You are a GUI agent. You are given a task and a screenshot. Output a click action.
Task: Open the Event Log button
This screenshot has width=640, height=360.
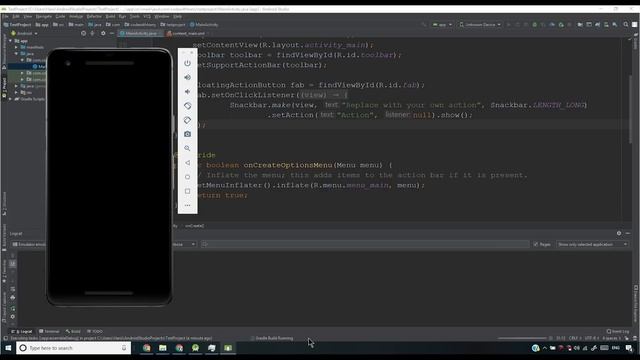(618, 331)
